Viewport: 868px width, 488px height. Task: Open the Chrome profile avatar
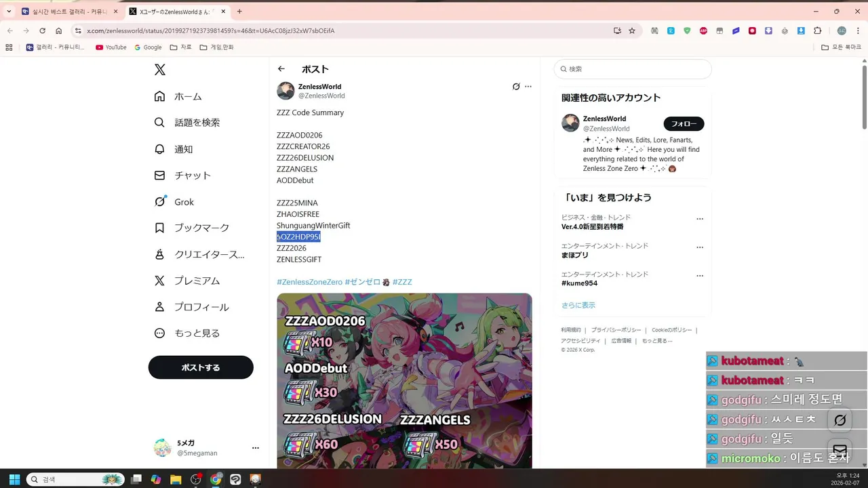(842, 30)
